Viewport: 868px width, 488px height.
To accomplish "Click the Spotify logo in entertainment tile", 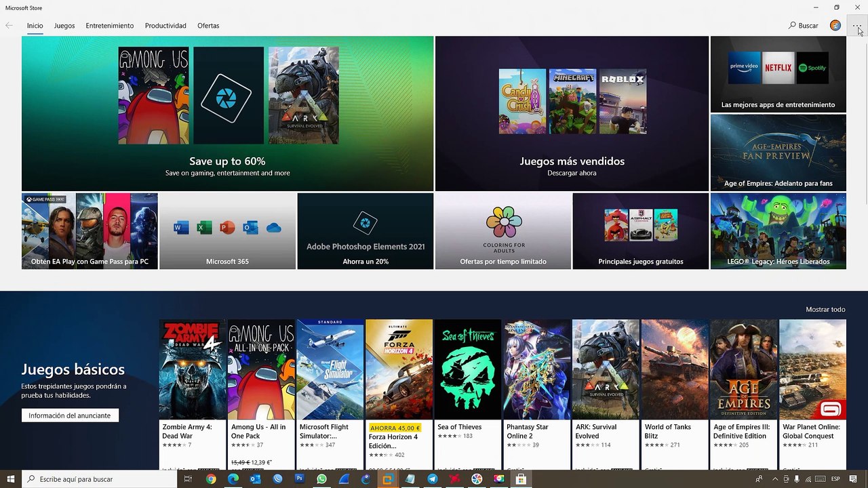I will [x=812, y=68].
